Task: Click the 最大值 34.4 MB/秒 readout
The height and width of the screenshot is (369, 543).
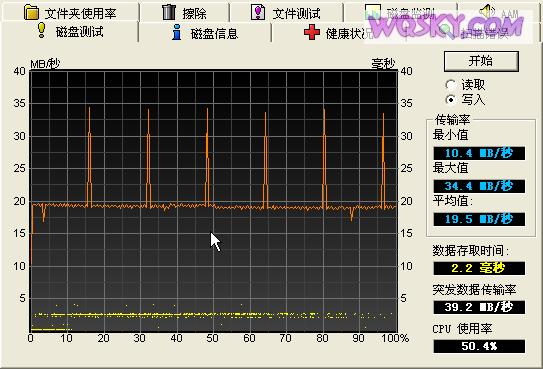Action: 479,186
